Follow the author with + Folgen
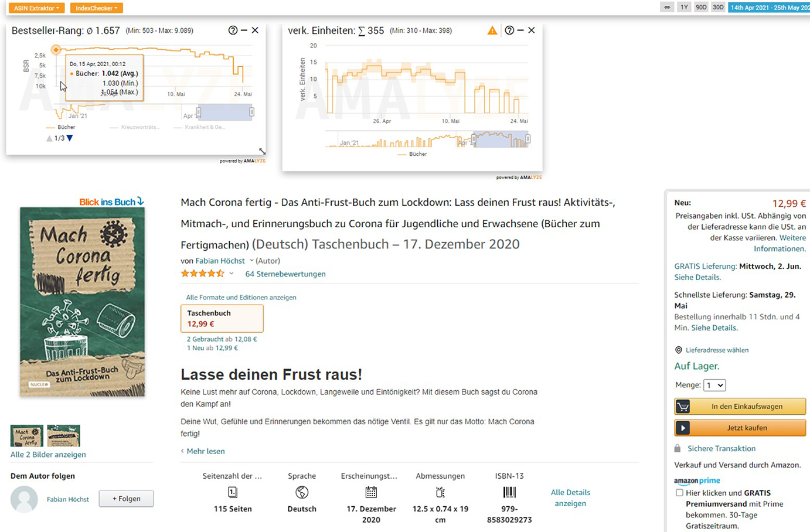Viewport: 810px width, 532px height. pos(126,499)
